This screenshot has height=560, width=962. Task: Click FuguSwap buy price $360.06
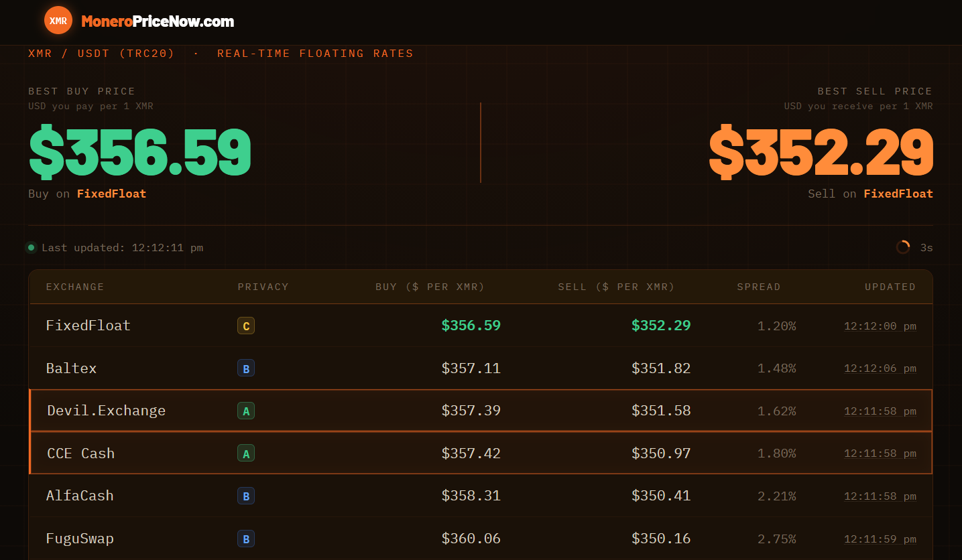(x=471, y=539)
